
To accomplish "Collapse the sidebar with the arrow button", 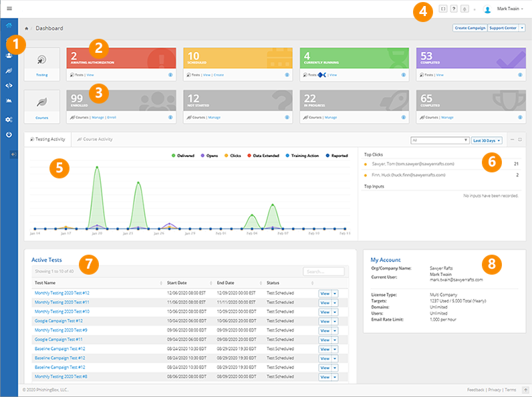I will 14,154.
